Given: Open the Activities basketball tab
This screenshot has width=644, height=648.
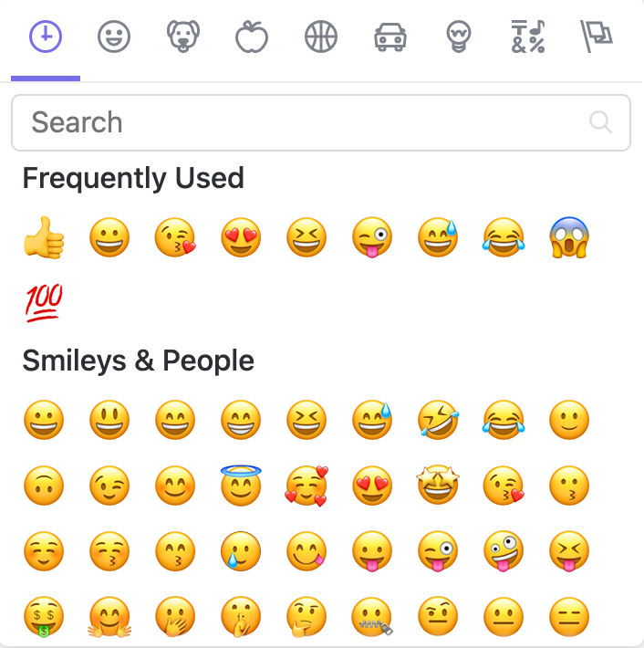Looking at the screenshot, I should pyautogui.click(x=321, y=37).
